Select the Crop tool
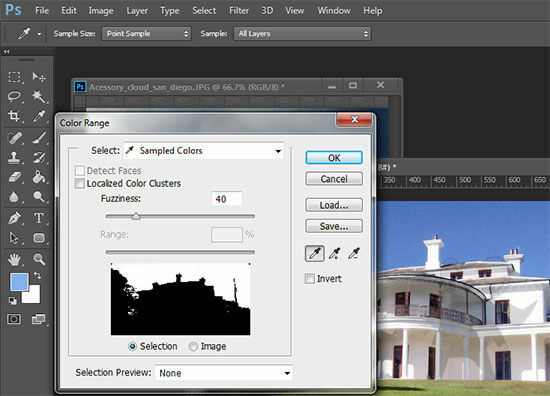The height and width of the screenshot is (396, 550). [x=14, y=116]
